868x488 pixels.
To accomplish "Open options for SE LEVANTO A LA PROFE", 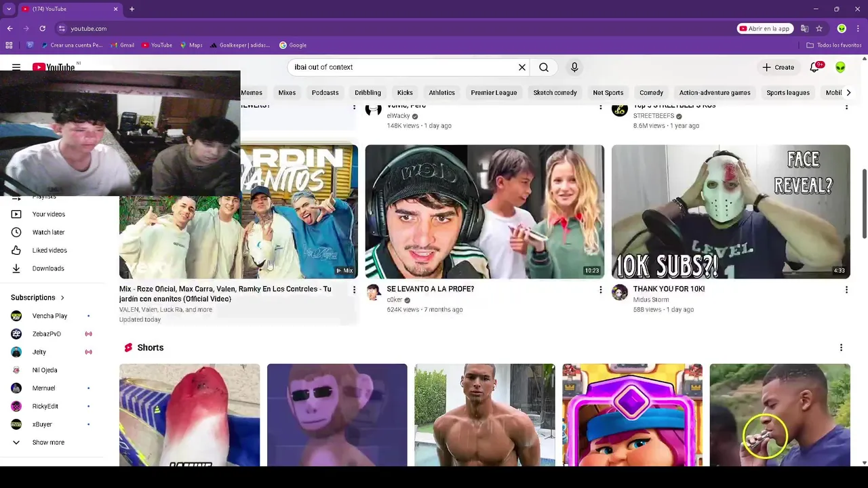I will (600, 290).
